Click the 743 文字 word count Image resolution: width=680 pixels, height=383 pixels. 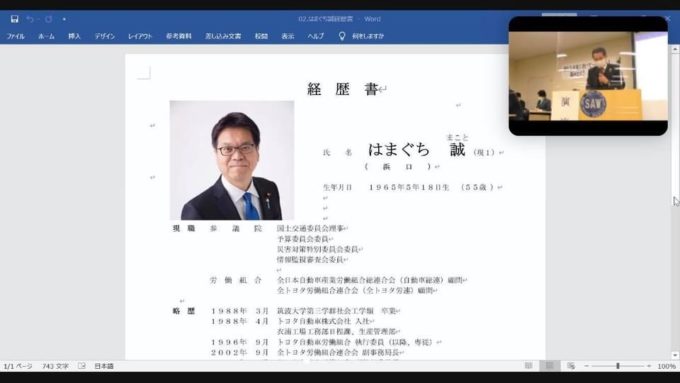[x=55, y=366]
